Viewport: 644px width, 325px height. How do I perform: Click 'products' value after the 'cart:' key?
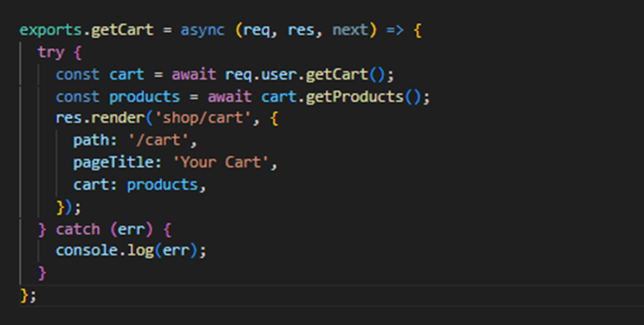tap(162, 185)
